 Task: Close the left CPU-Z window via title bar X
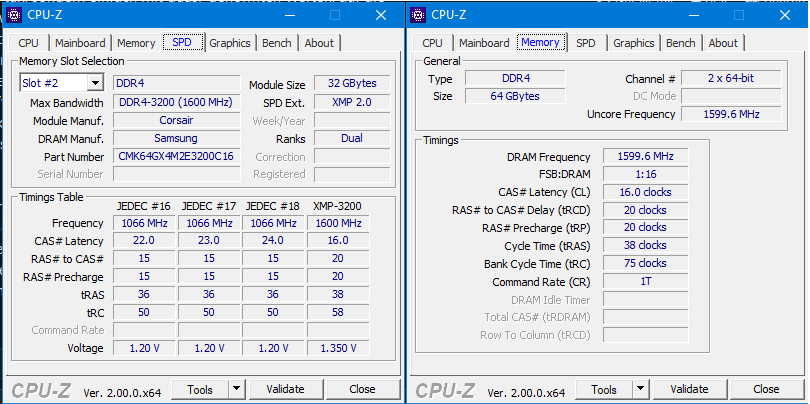coord(381,15)
